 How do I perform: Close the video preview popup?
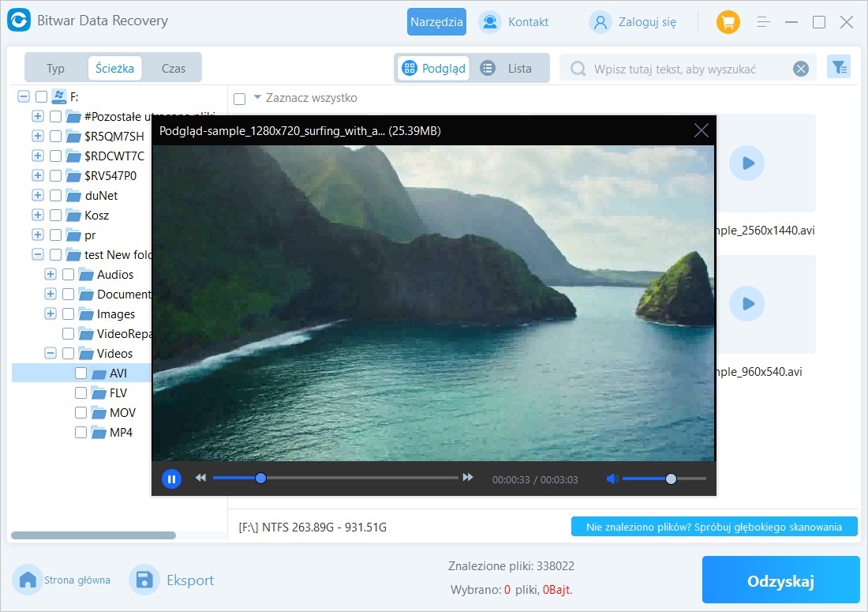(x=701, y=131)
